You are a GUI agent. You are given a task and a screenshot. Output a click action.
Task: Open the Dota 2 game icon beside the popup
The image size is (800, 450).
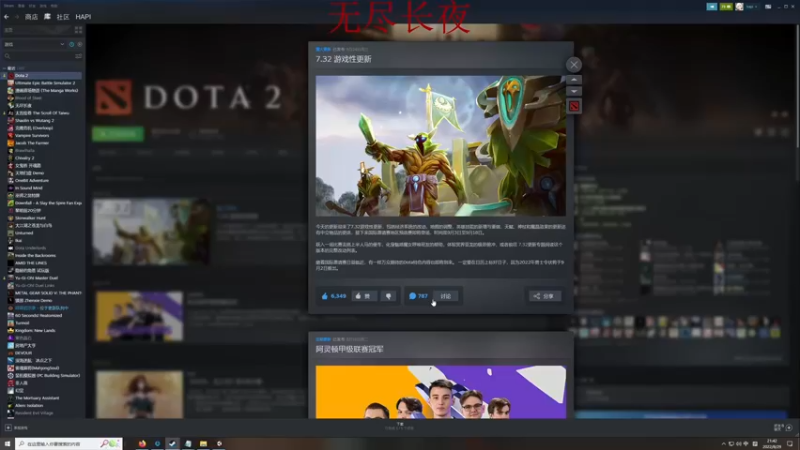pos(573,106)
